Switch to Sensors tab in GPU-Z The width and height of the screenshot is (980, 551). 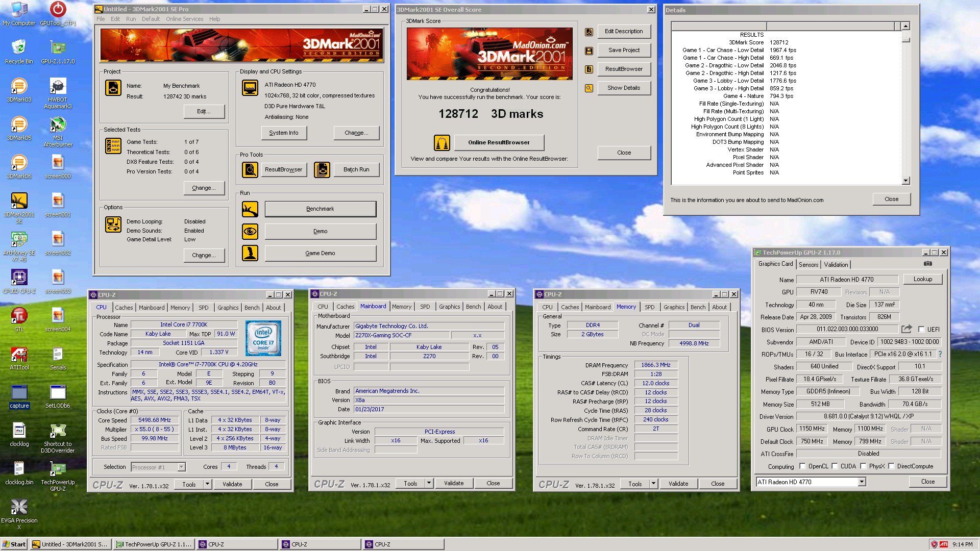pyautogui.click(x=808, y=264)
